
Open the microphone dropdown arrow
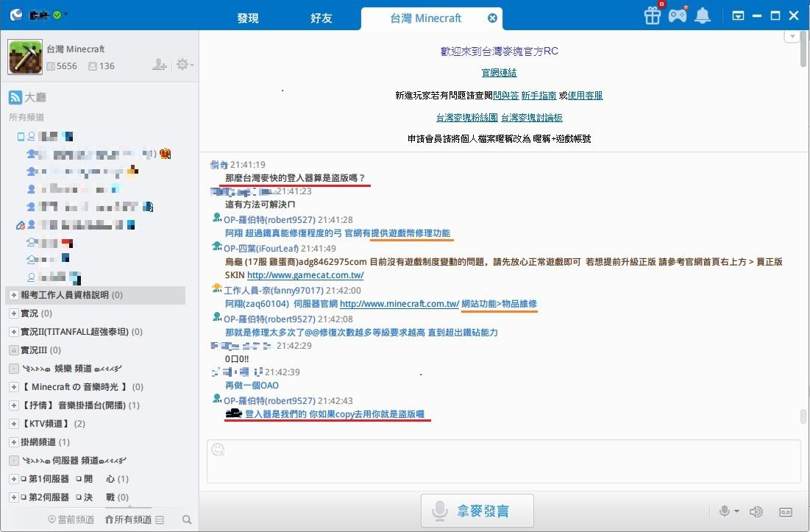coord(737,511)
